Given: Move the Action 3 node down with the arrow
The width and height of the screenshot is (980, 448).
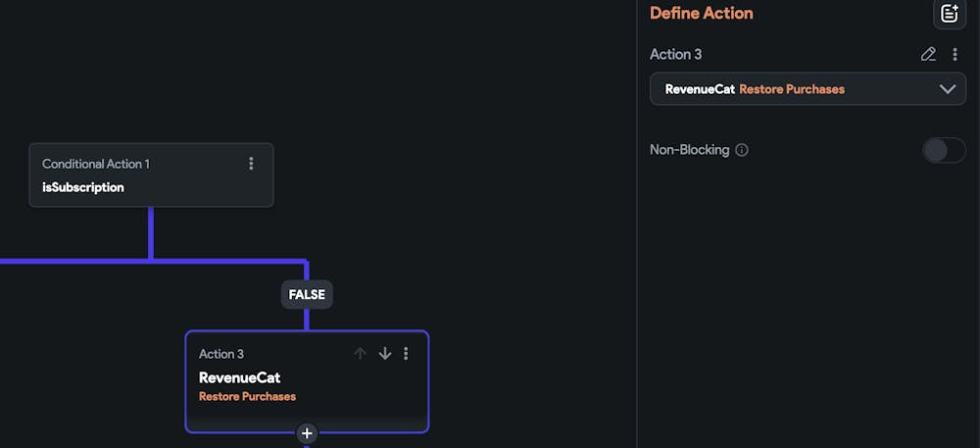Looking at the screenshot, I should [x=384, y=354].
